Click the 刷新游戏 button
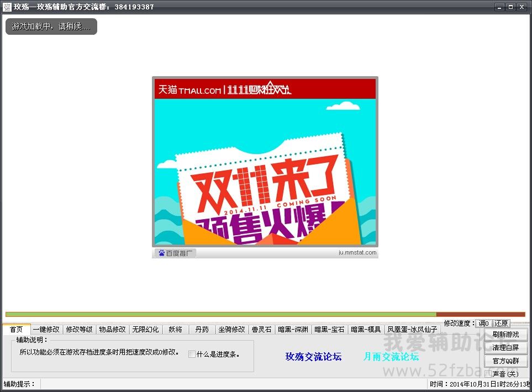The width and height of the screenshot is (532, 392). coord(505,335)
